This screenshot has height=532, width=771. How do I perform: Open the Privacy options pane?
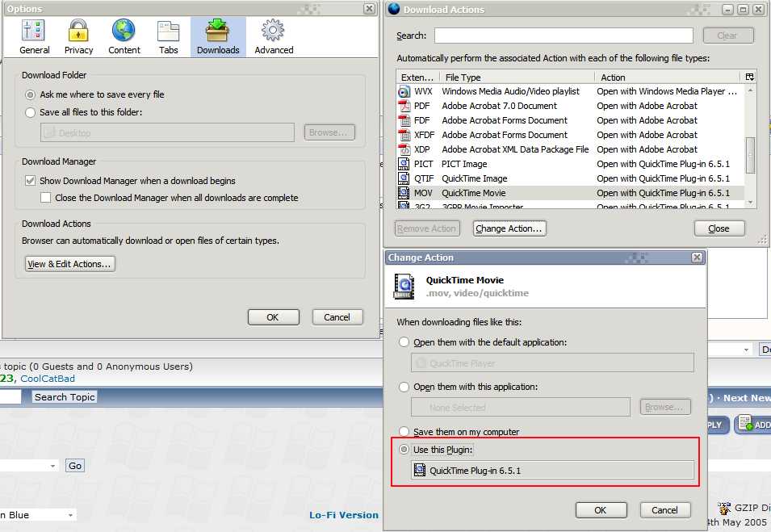tap(78, 37)
